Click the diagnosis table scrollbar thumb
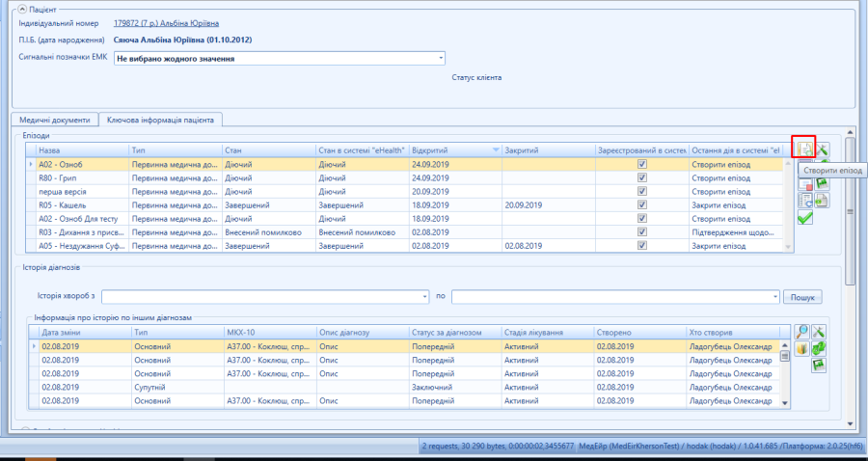 pyautogui.click(x=784, y=355)
